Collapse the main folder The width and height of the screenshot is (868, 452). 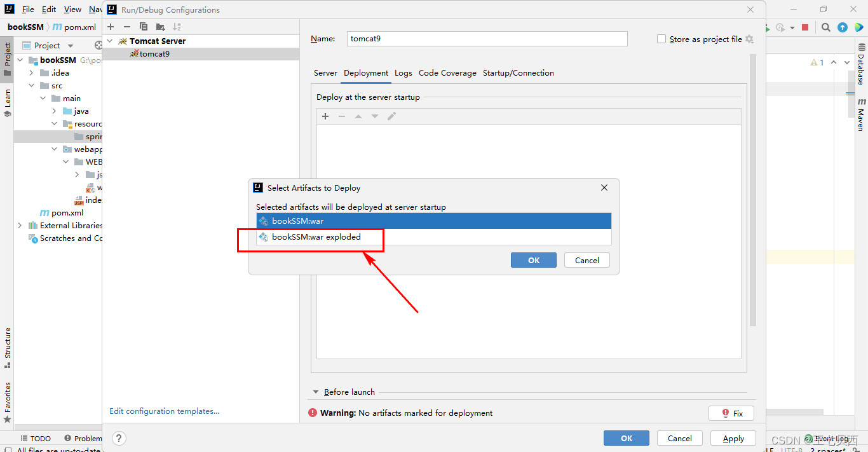point(43,99)
